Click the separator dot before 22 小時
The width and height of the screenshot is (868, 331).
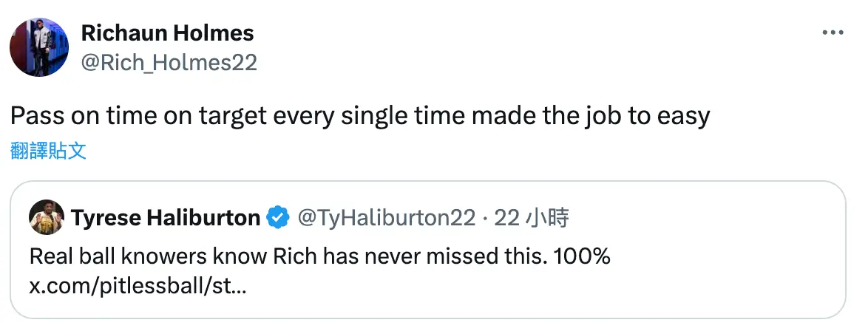484,219
